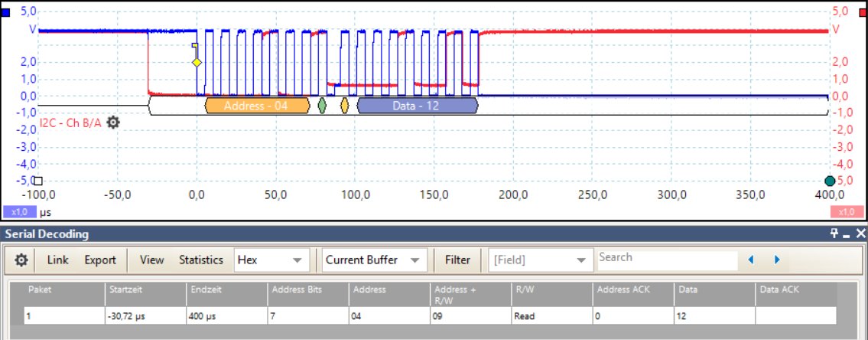Go to previous search result arrow
Image resolution: width=868 pixels, height=340 pixels.
coord(751,260)
